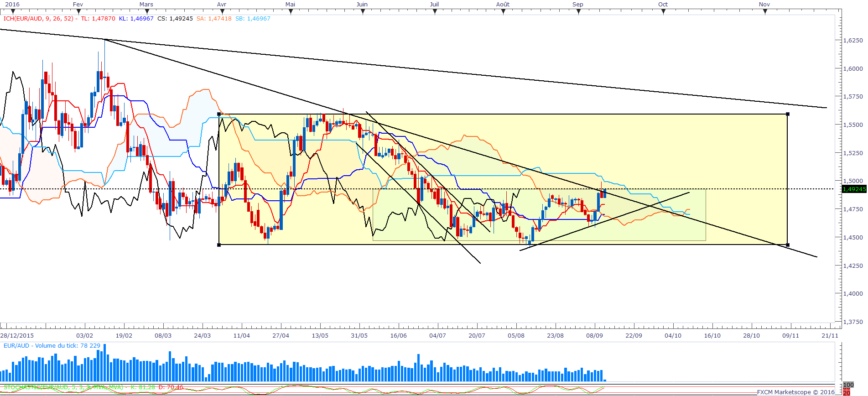Select the top-left handle of the yellow rectangle
This screenshot has width=868, height=396.
pyautogui.click(x=219, y=114)
